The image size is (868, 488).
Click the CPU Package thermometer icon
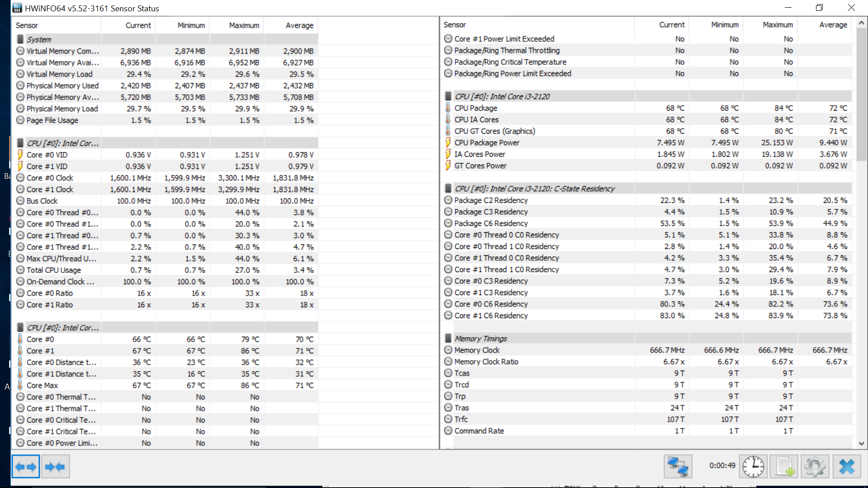pyautogui.click(x=448, y=108)
